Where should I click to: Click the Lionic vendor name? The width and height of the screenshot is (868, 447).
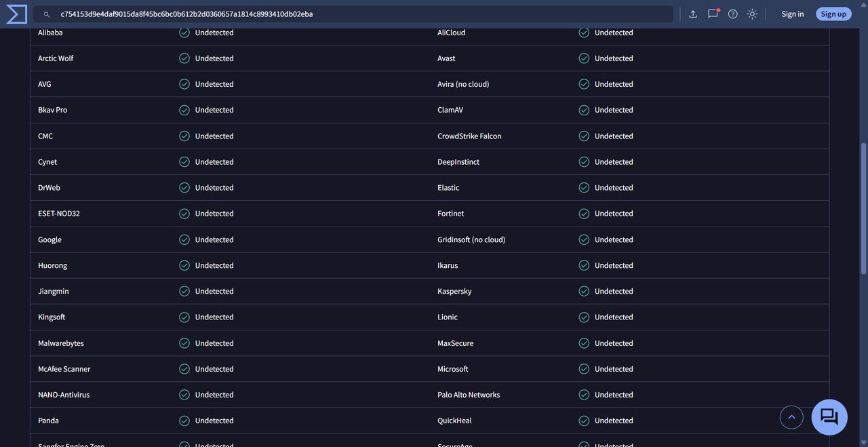[x=448, y=317]
